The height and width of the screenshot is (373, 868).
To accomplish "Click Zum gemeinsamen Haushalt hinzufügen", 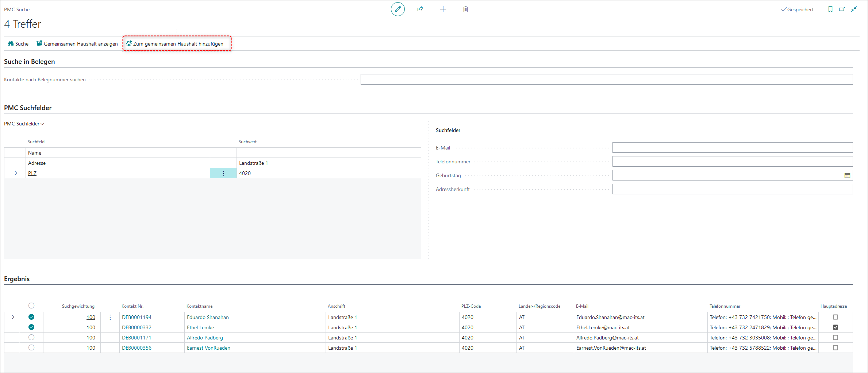I will (175, 44).
